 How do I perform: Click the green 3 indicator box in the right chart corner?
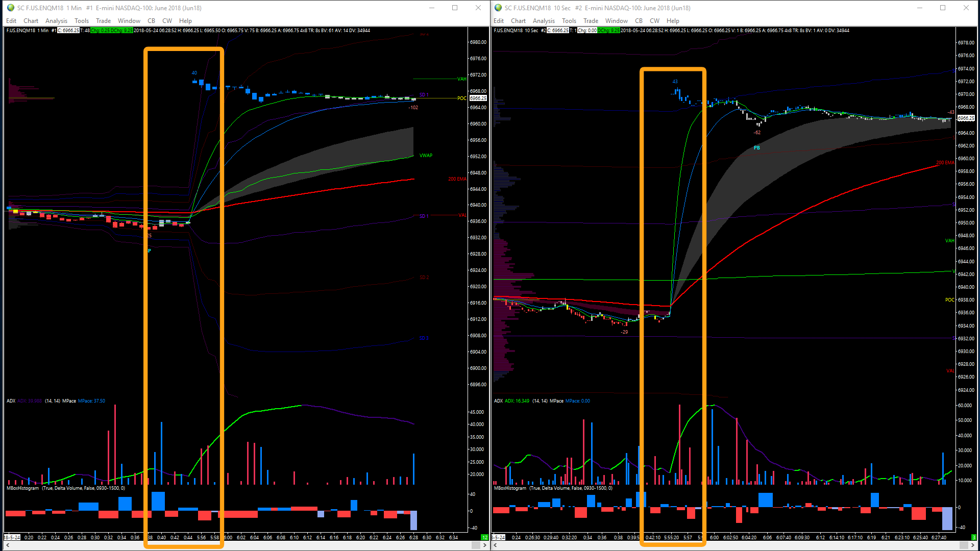coord(973,537)
